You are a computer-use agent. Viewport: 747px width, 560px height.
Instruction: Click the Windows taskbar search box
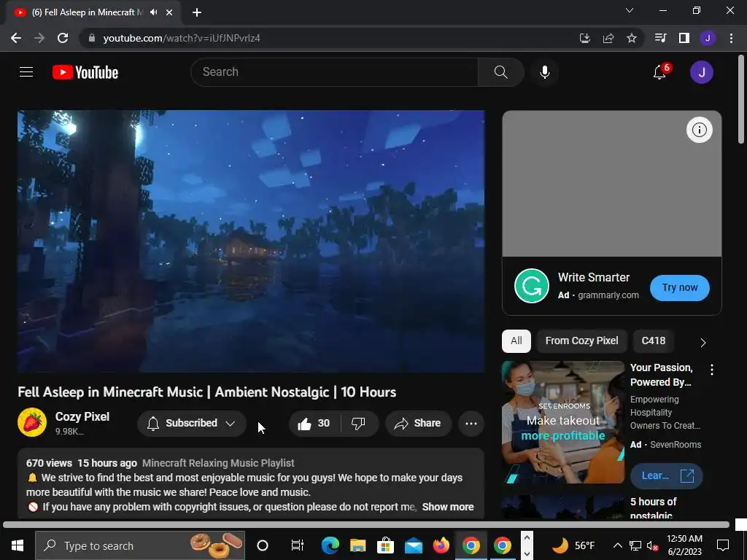point(140,545)
